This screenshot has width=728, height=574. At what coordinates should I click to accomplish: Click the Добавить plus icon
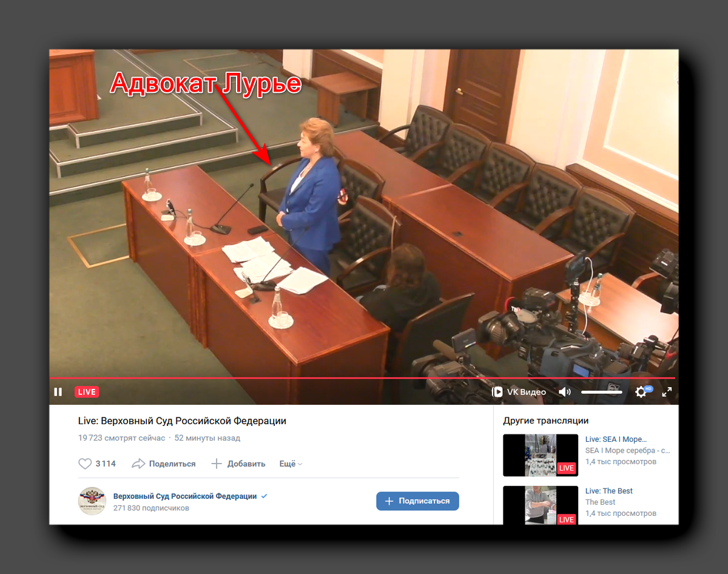pos(217,464)
